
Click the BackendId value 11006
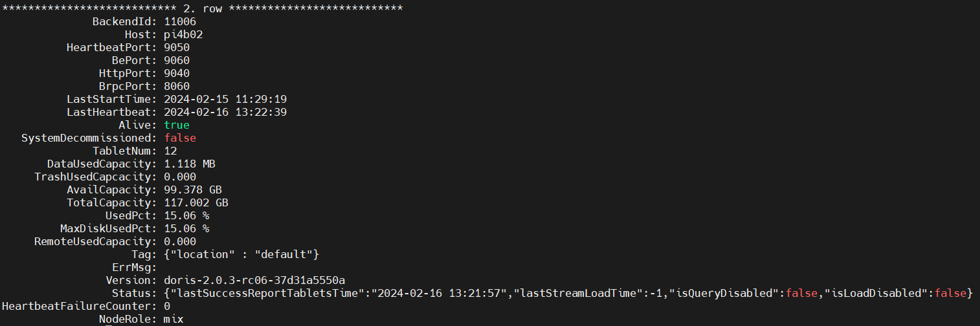(180, 21)
